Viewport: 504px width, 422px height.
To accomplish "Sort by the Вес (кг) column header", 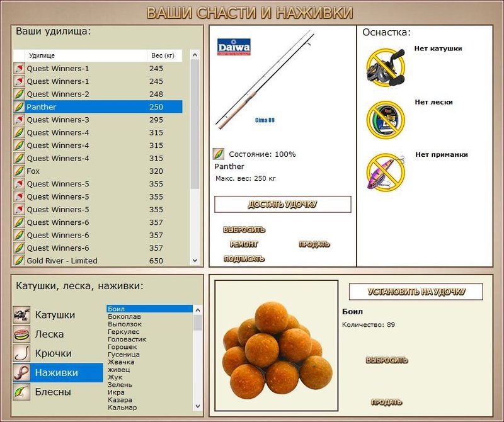I will [x=164, y=55].
